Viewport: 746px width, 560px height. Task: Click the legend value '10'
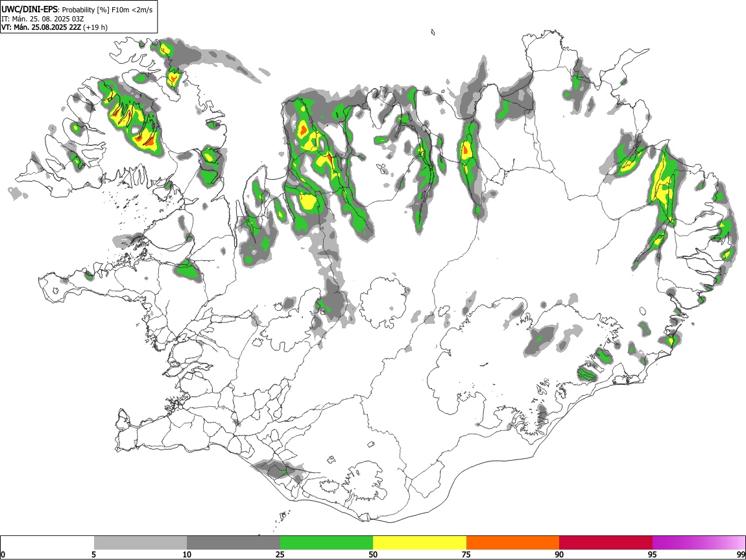coord(187,554)
